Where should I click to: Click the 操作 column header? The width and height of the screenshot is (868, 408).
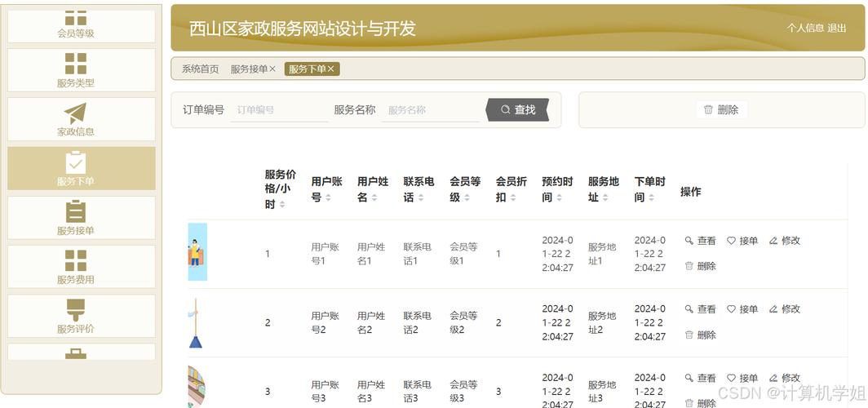[691, 192]
